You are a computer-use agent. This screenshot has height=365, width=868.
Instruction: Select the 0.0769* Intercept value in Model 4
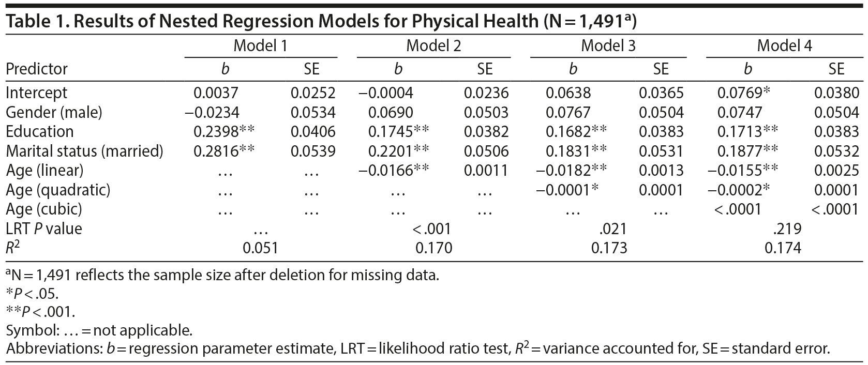point(743,93)
